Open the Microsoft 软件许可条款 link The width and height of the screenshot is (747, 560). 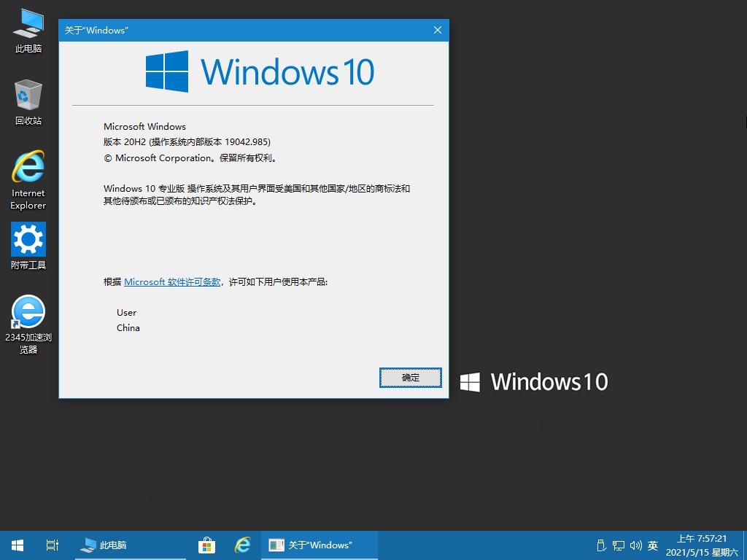point(172,282)
